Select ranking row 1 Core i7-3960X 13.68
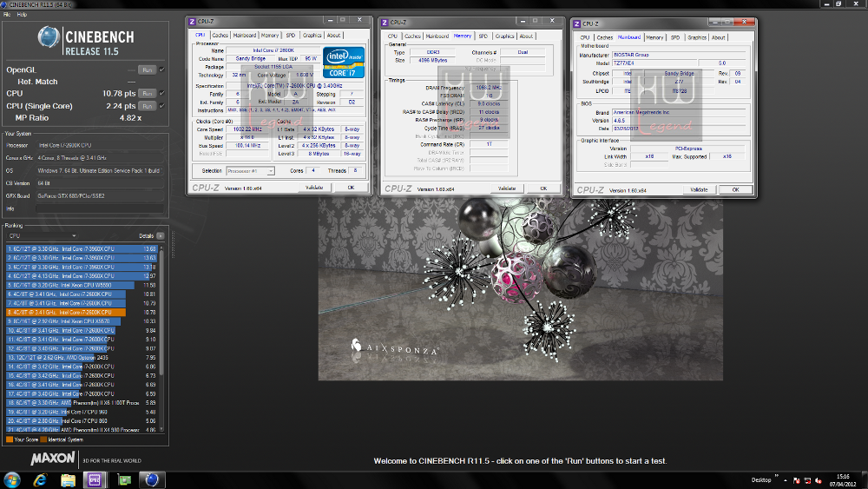Viewport: 868px width, 489px height. 82,249
